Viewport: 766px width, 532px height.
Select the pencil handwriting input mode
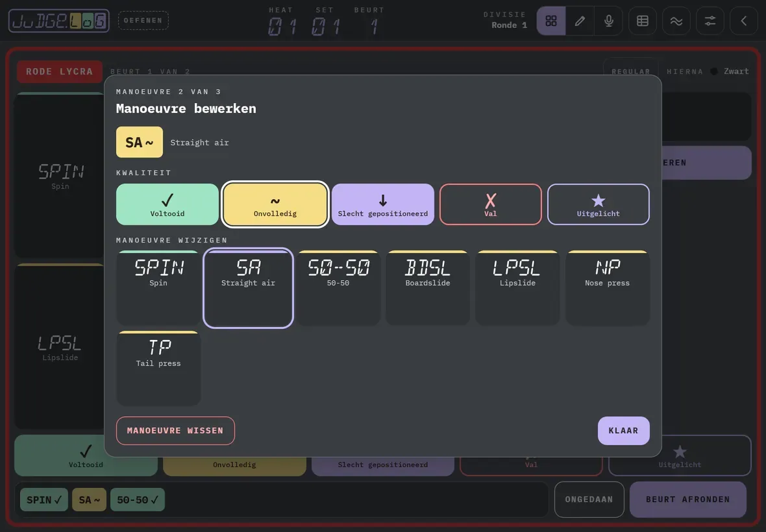(580, 21)
